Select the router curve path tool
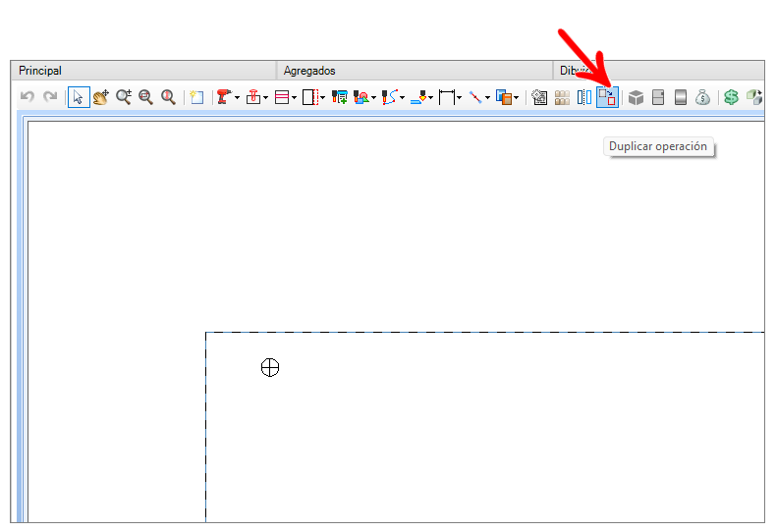This screenshot has width=776, height=532. tap(390, 97)
